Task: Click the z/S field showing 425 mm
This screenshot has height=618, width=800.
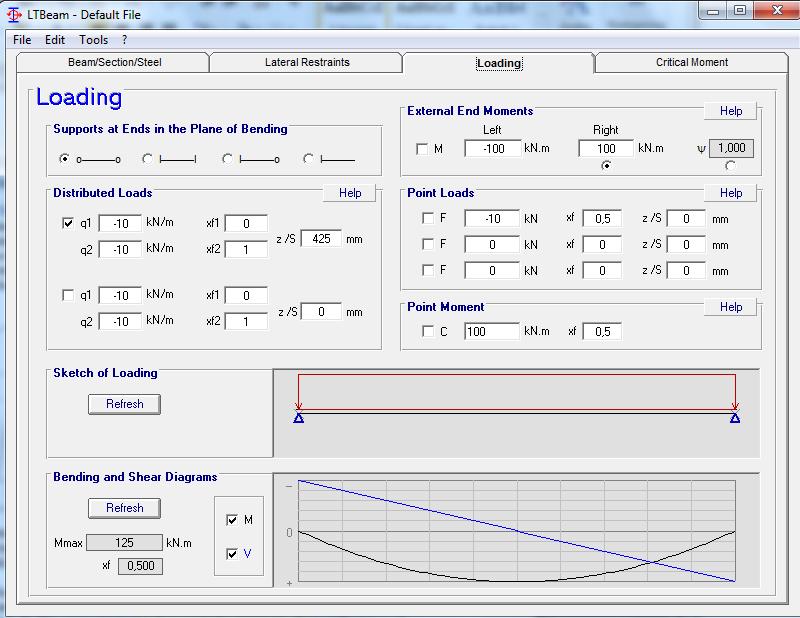Action: pyautogui.click(x=321, y=239)
